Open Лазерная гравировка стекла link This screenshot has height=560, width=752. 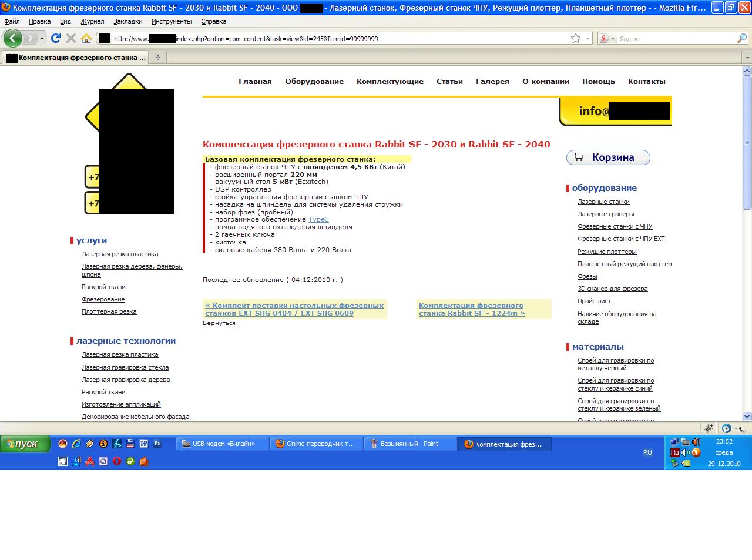pyautogui.click(x=125, y=367)
